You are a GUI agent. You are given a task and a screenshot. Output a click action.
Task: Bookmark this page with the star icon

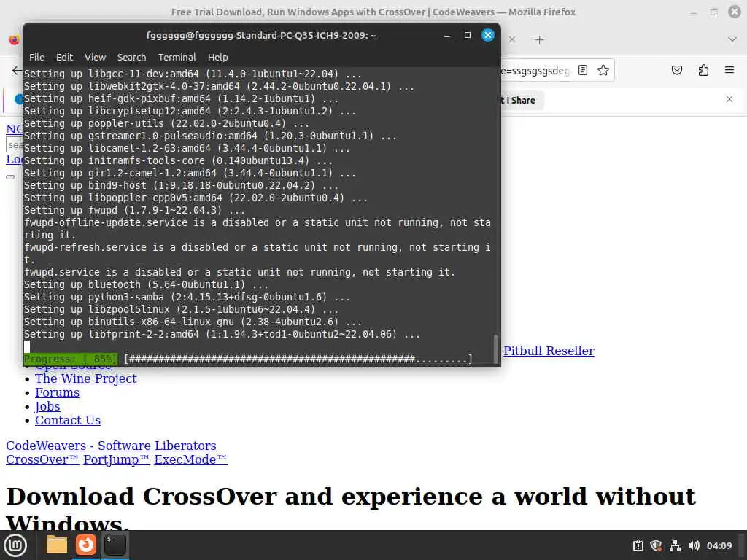point(603,70)
